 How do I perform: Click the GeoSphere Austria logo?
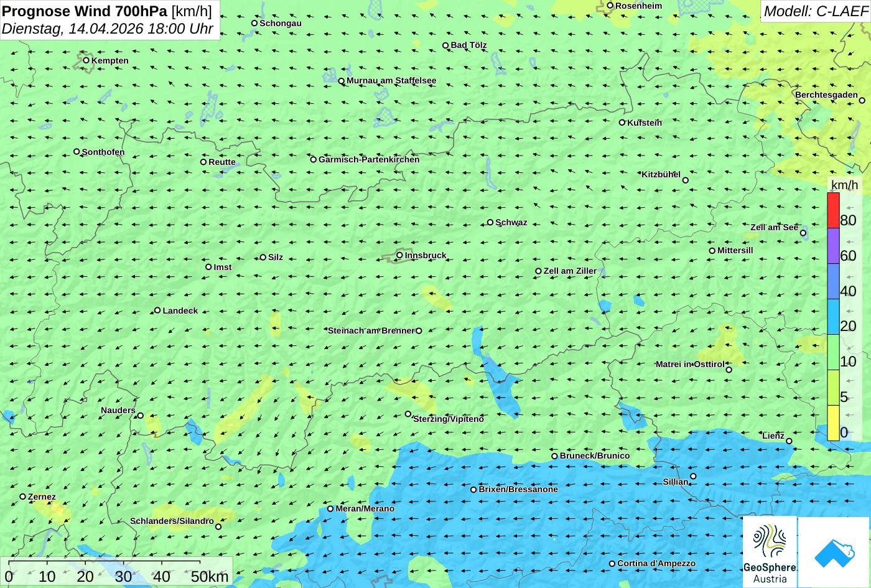click(x=770, y=552)
